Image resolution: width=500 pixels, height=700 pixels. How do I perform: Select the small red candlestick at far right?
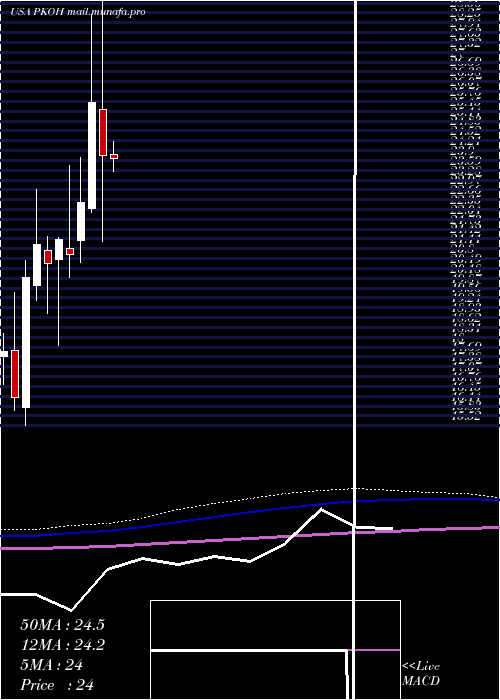coord(114,156)
